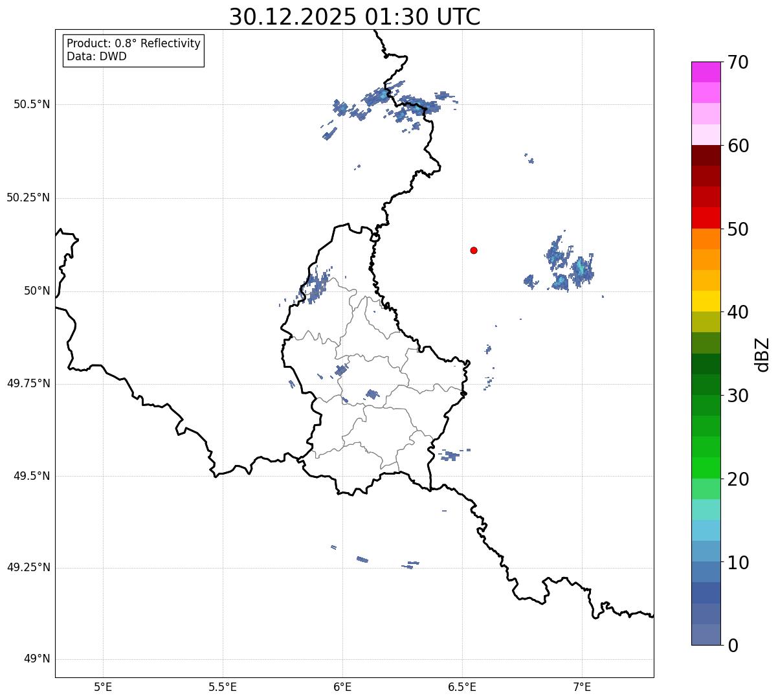Click the Data: DWD label
Viewport: 778px width, 700px height.
(96, 56)
